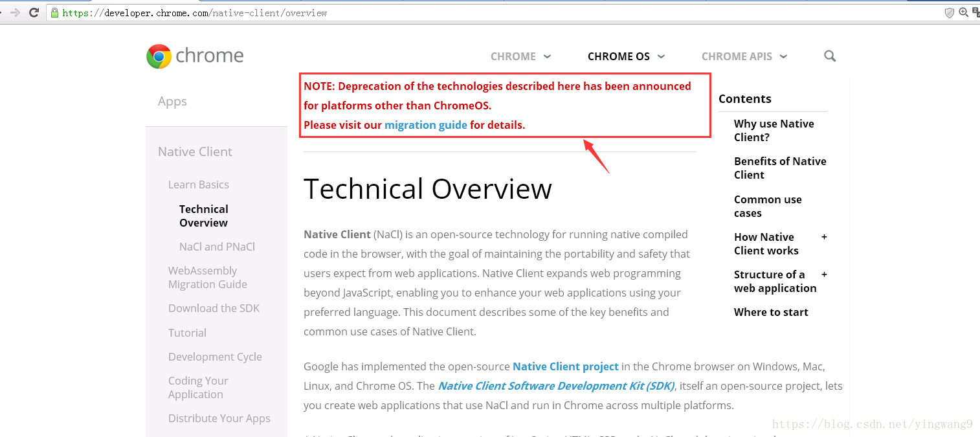The height and width of the screenshot is (437, 980).
Task: Jump to Benefits of Native Client
Action: tap(780, 168)
